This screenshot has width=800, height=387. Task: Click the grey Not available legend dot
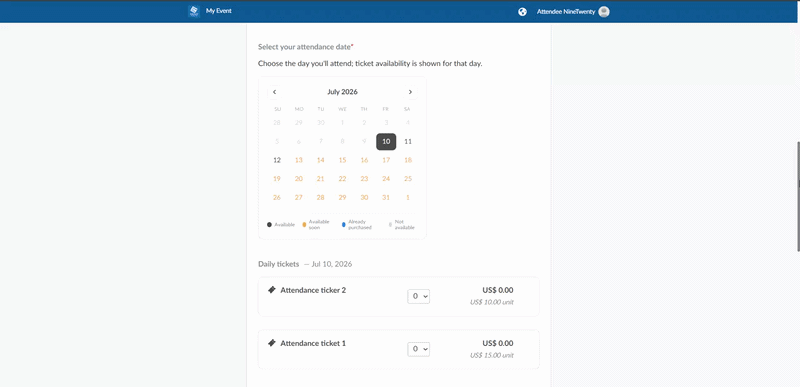pos(390,224)
